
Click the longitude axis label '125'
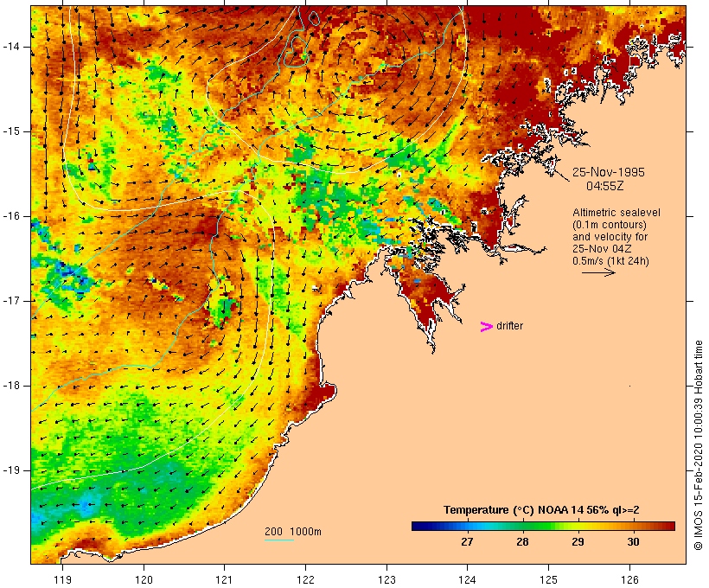pyautogui.click(x=549, y=579)
